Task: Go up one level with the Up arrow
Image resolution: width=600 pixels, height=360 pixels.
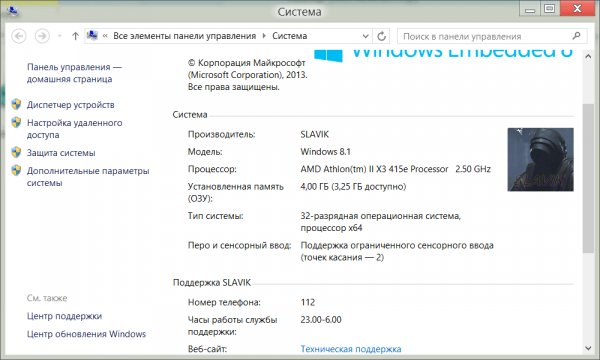Action: (75, 36)
